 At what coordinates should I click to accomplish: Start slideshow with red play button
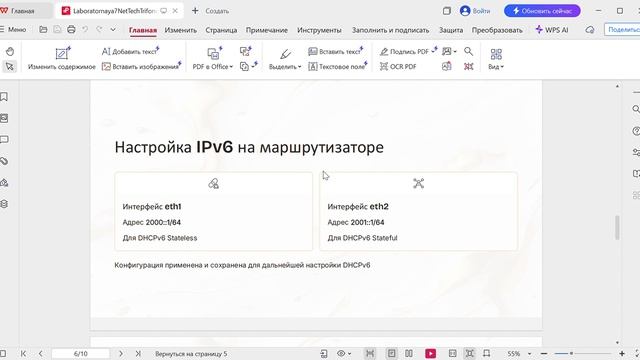[x=430, y=353]
